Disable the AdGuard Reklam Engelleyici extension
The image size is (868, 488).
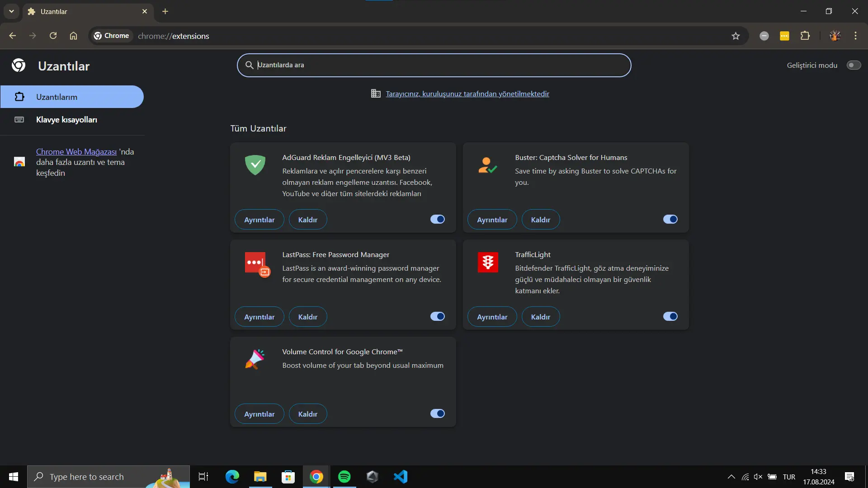pyautogui.click(x=437, y=219)
